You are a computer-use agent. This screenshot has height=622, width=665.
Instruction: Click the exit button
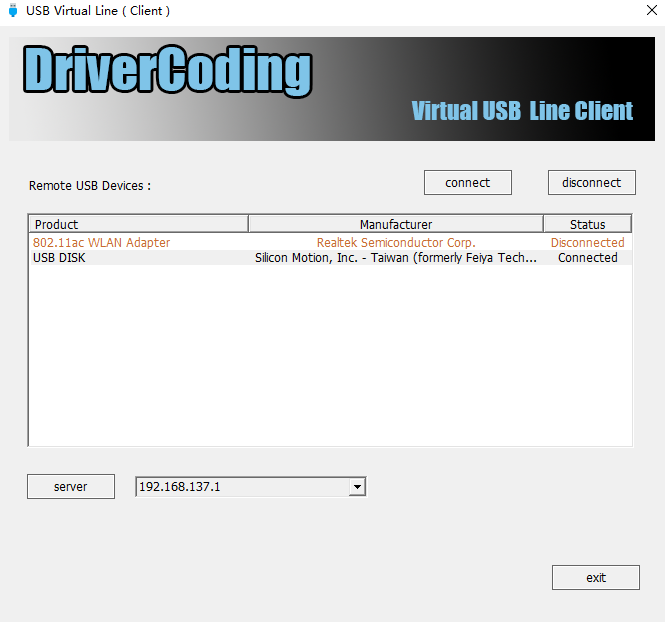(596, 577)
